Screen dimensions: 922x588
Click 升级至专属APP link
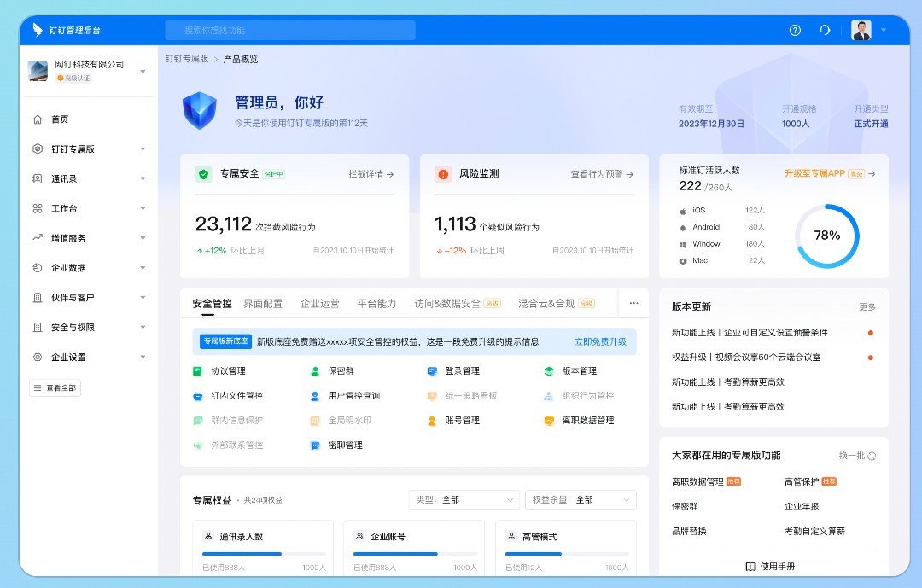[x=830, y=173]
